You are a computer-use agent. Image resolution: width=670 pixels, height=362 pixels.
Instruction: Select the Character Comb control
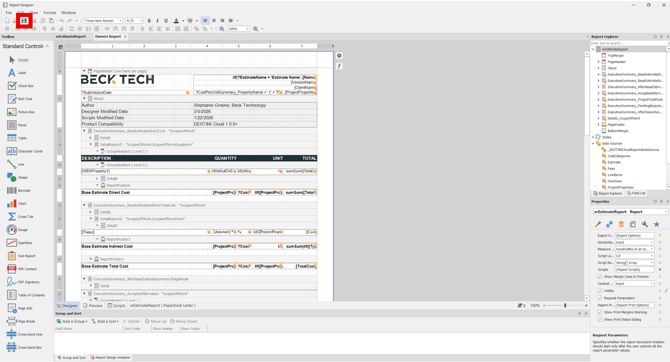25,151
